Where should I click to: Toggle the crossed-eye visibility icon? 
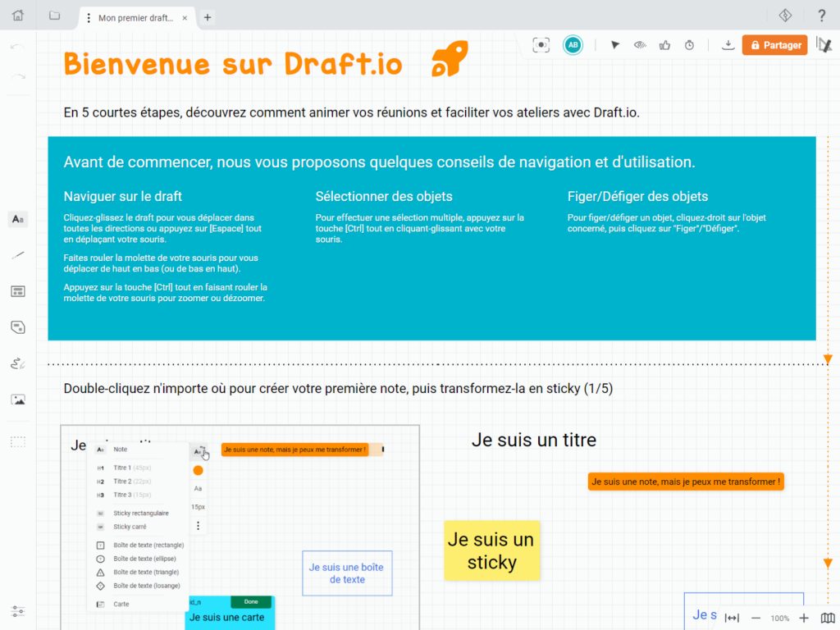pos(640,45)
